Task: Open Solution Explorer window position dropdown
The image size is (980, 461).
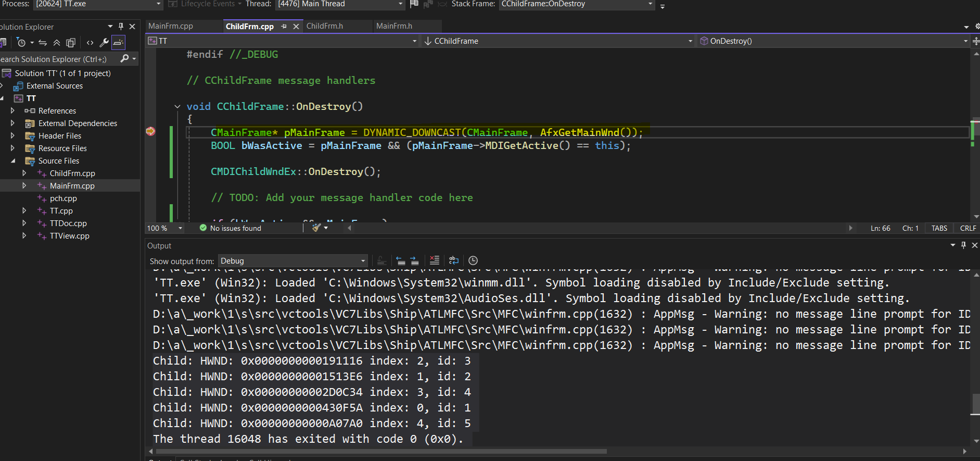Action: (x=110, y=27)
